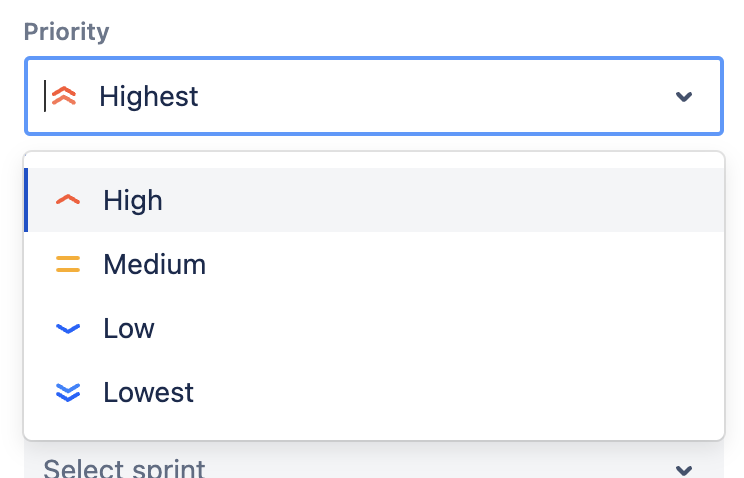This screenshot has width=744, height=478.
Task: Click the Lowest priority double-down icon
Action: (x=68, y=392)
